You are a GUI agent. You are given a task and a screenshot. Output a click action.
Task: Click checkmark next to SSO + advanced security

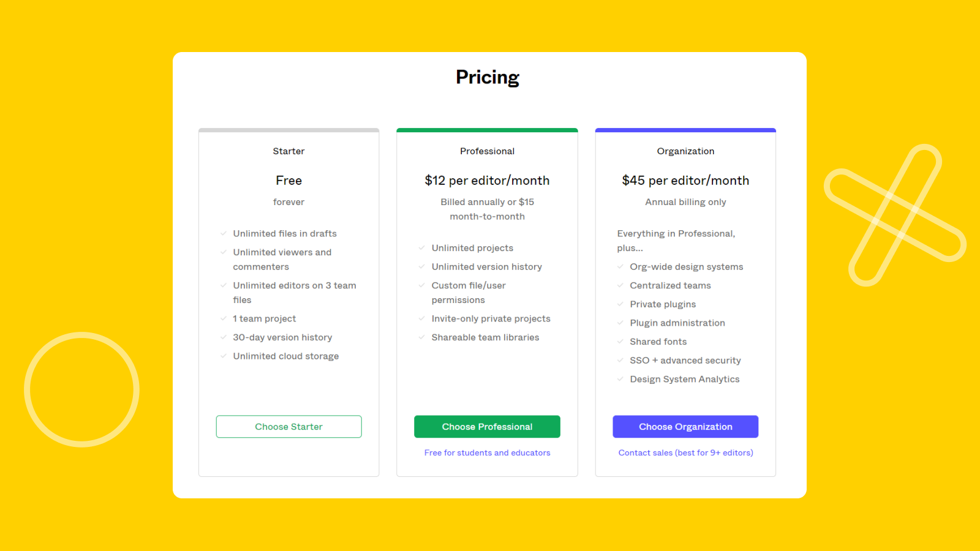[620, 361]
